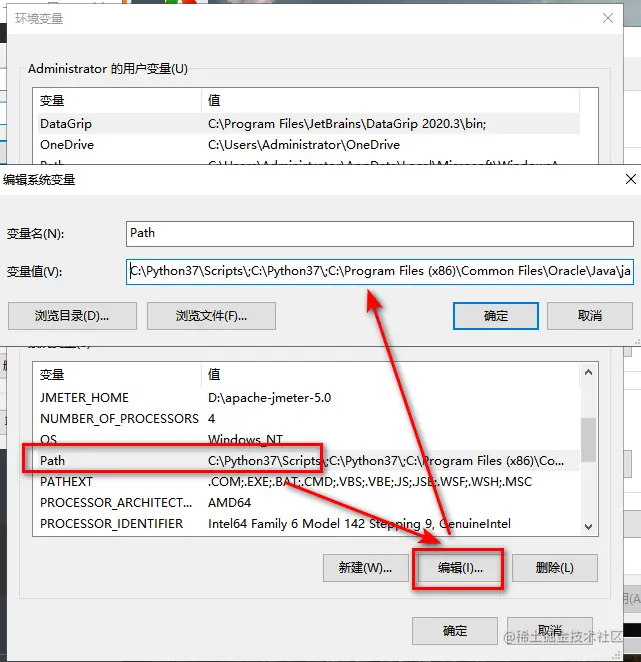Viewport: 641px width, 662px height.
Task: Select the DataGrip user variable row
Action: click(309, 124)
